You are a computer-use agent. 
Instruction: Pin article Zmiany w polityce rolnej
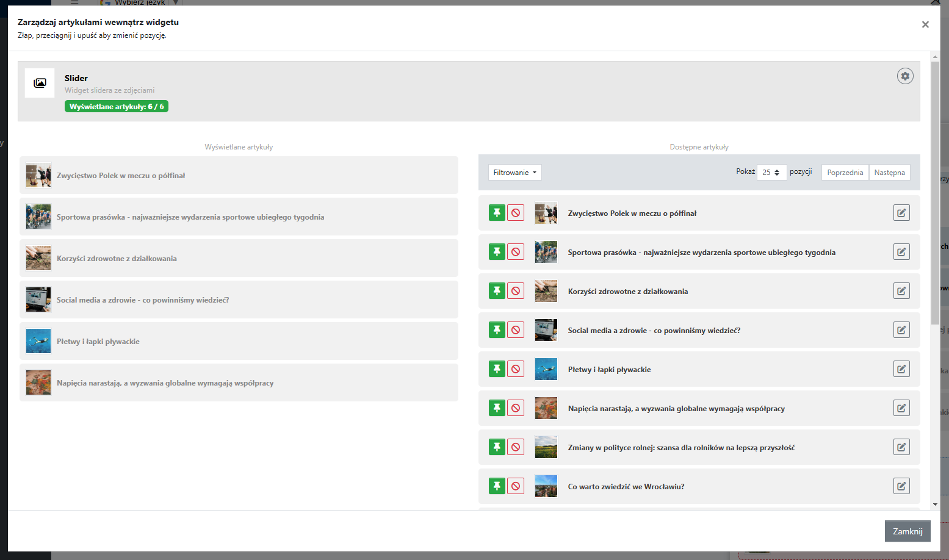click(497, 447)
